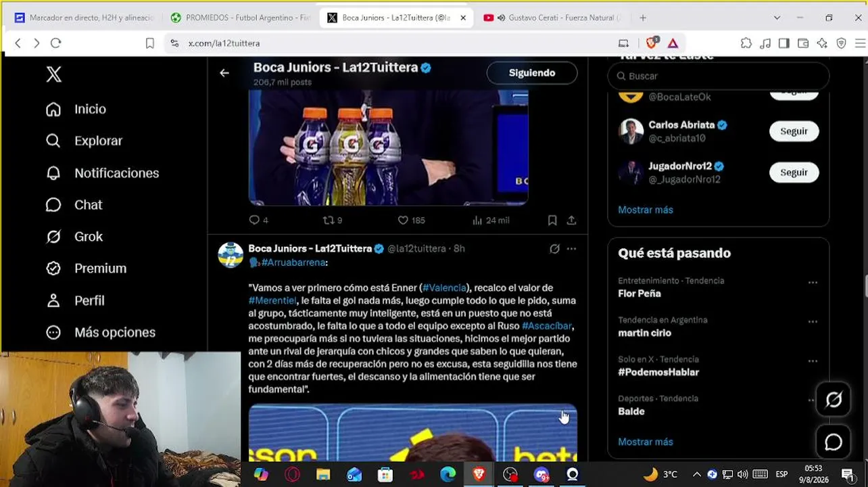The width and height of the screenshot is (868, 487).
Task: Reload the current page
Action: (56, 43)
